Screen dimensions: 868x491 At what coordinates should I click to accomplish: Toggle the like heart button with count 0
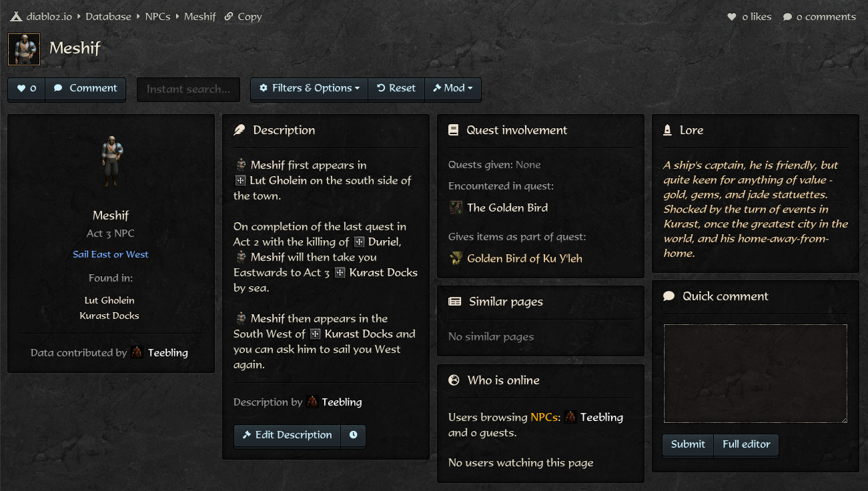click(x=27, y=88)
